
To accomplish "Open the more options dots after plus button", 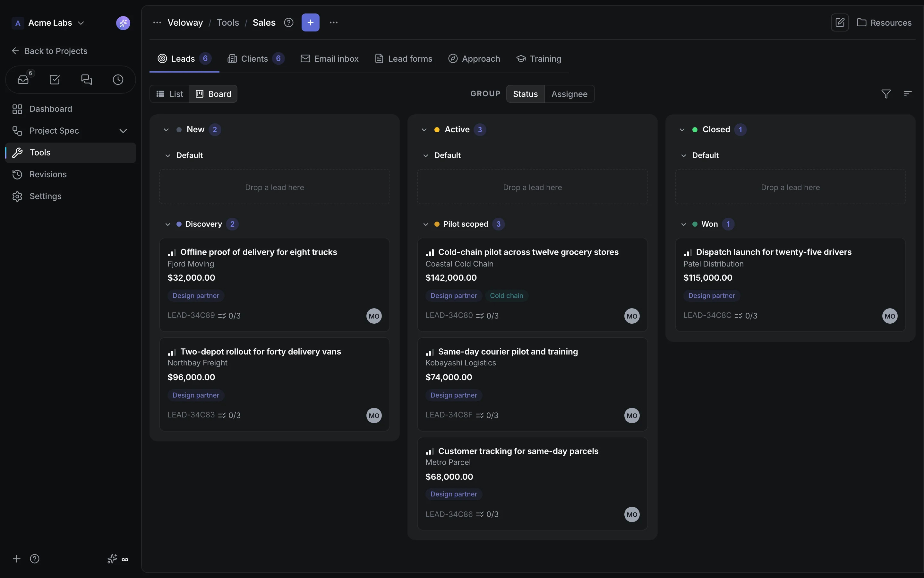I will [x=334, y=22].
